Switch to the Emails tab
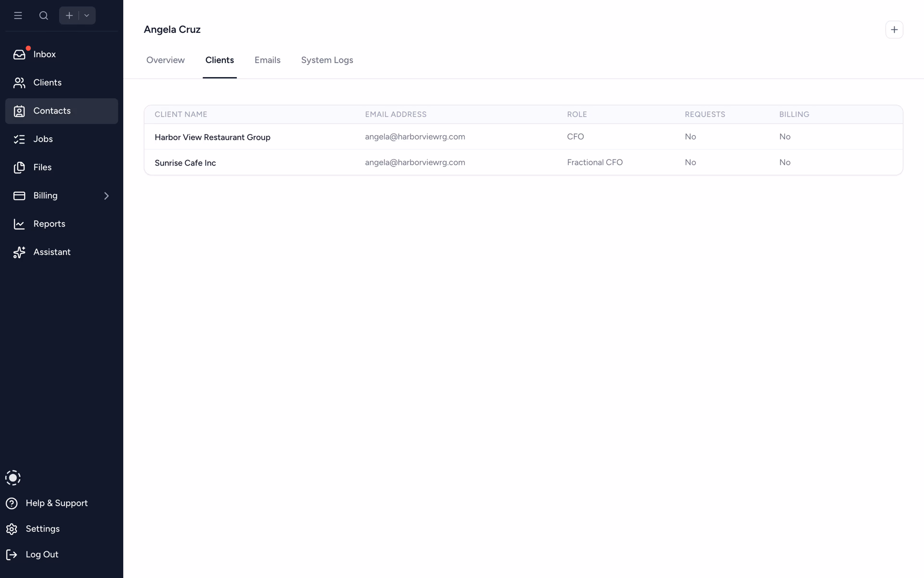The image size is (924, 578). pos(268,60)
